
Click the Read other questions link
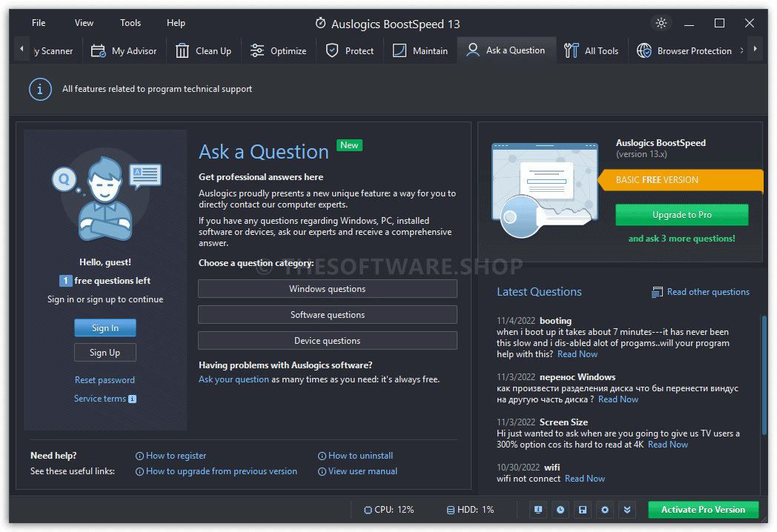point(708,292)
